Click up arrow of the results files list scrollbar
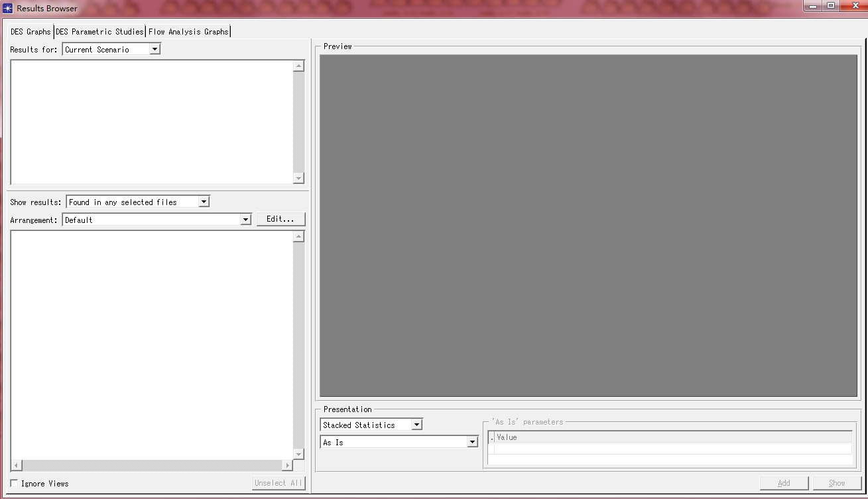This screenshot has width=868, height=499. 298,66
